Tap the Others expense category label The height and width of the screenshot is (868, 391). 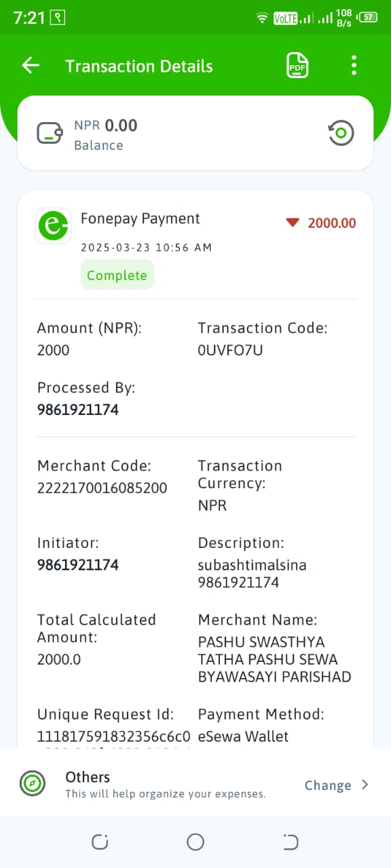(x=88, y=777)
